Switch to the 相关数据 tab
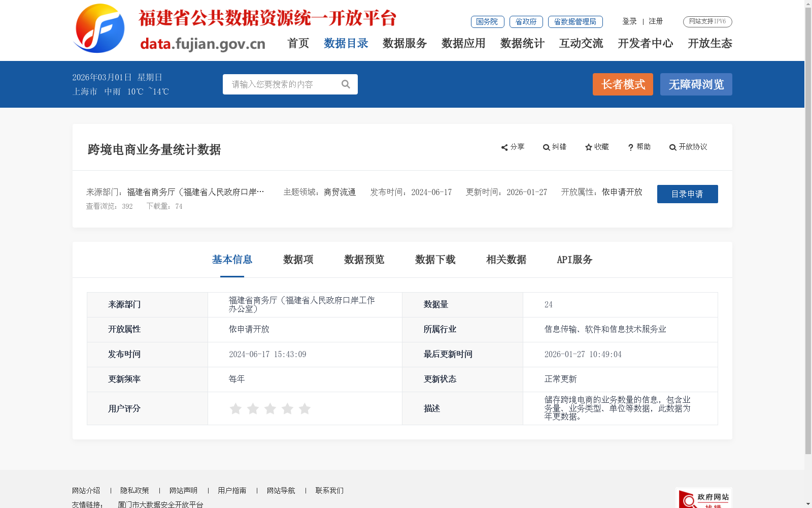Viewport: 812px width, 508px height. tap(506, 260)
